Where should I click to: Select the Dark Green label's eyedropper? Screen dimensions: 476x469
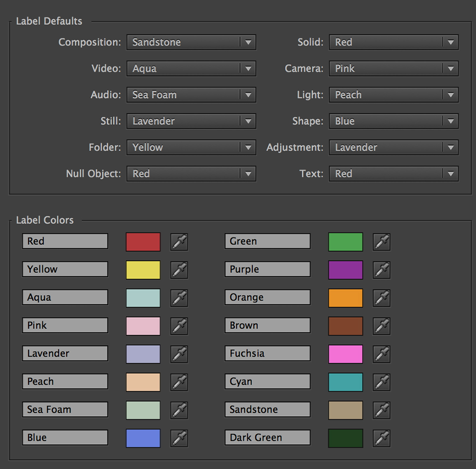pyautogui.click(x=381, y=438)
